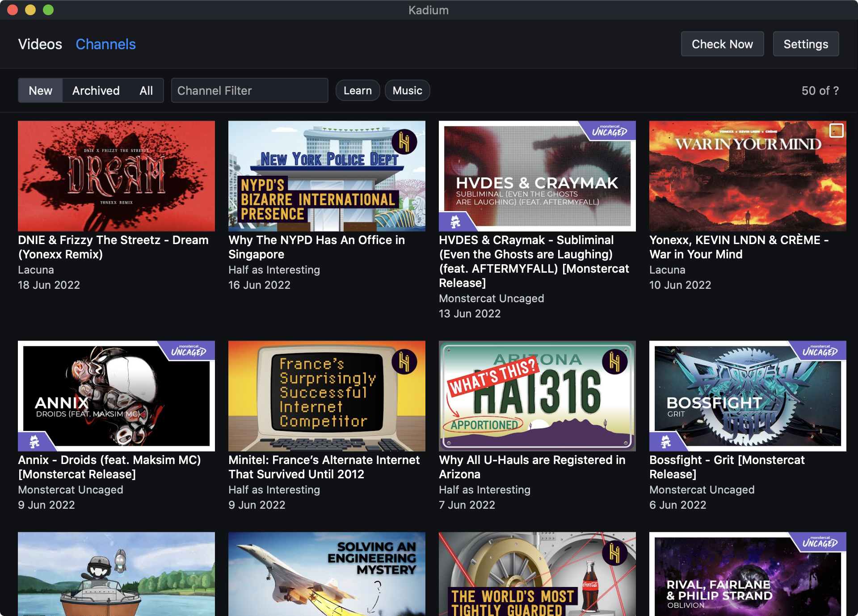
Task: Focus the Channel Filter input field
Action: coord(249,90)
